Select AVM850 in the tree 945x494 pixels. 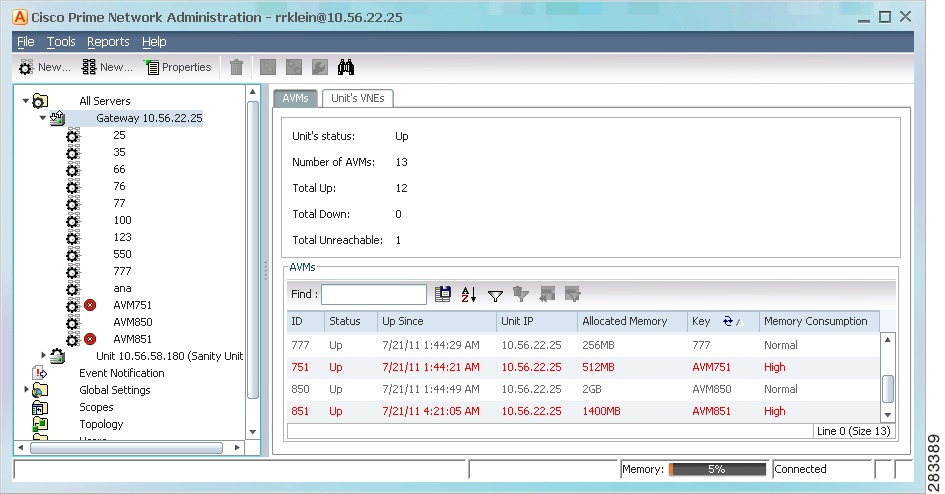[133, 322]
